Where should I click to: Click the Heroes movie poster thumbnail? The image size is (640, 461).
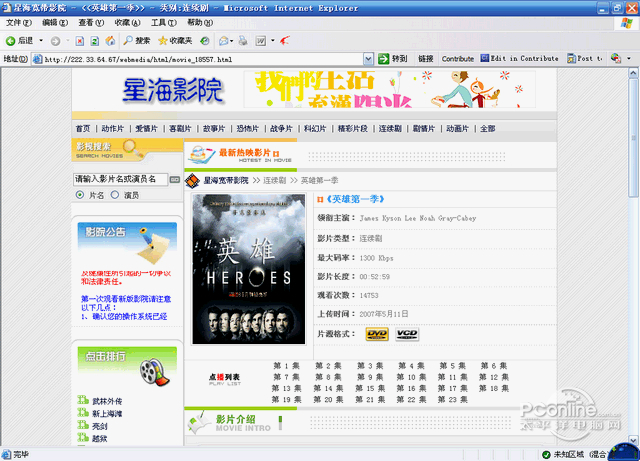[249, 269]
